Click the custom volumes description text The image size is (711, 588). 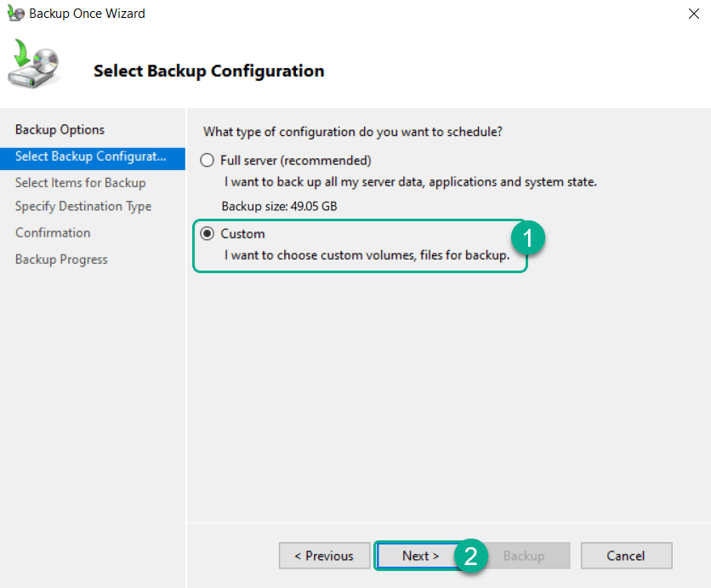tap(367, 255)
